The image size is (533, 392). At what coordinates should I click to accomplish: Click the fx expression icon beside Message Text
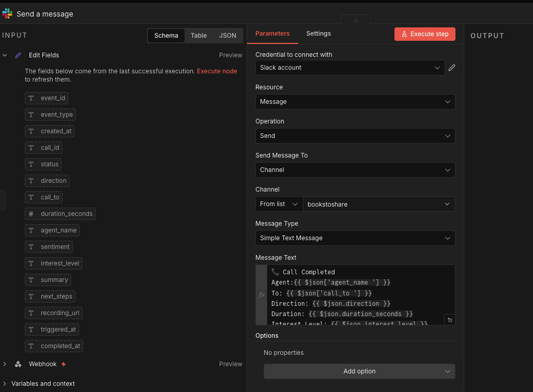261,295
